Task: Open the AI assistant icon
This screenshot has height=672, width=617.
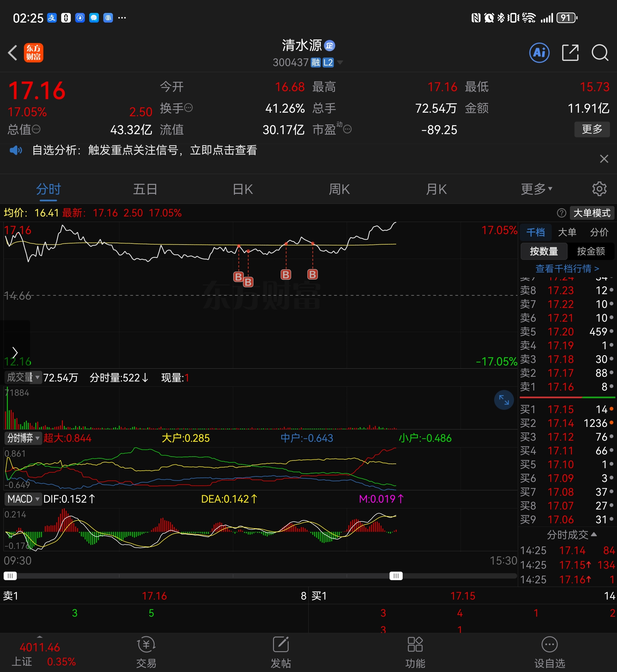Action: coord(539,53)
